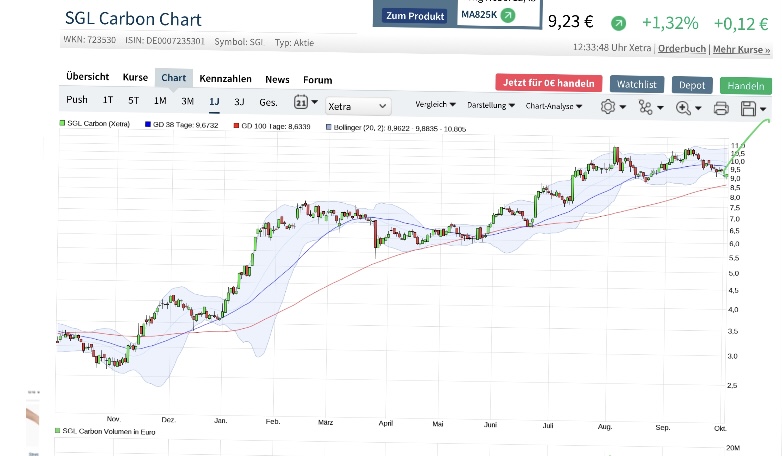Click the red GD 100 Tage legend swatch
Screen dimensions: 782x456
[x=236, y=125]
